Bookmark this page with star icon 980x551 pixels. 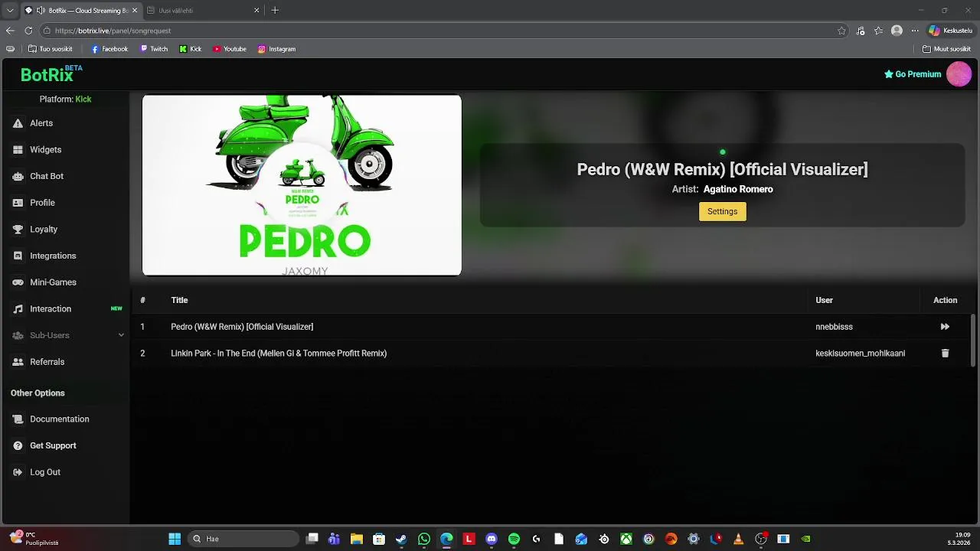pos(841,31)
